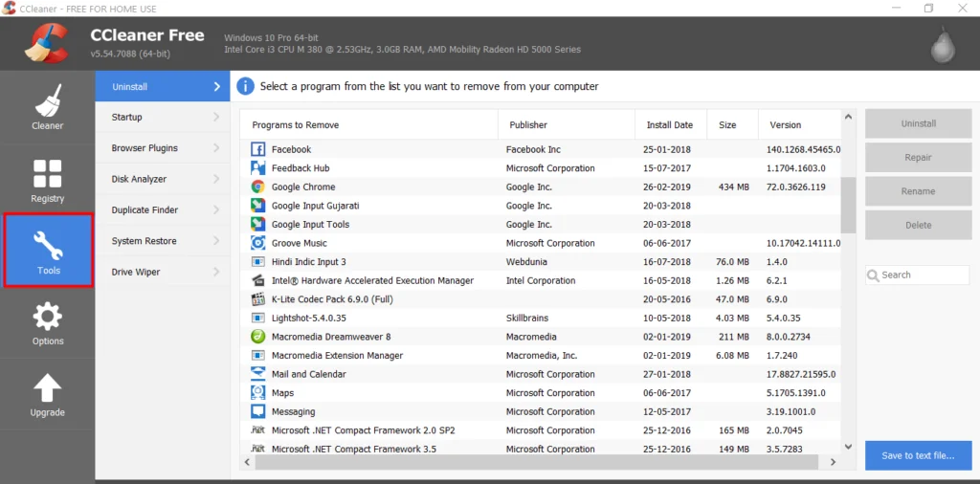Open the System Restore tab
The width and height of the screenshot is (980, 484).
tap(163, 241)
